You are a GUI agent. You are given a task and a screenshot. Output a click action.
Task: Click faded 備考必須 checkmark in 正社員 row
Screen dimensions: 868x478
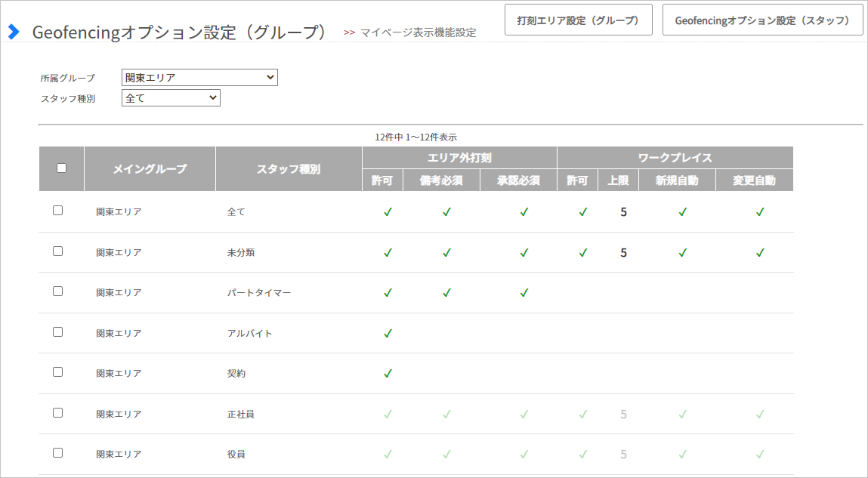pos(446,414)
